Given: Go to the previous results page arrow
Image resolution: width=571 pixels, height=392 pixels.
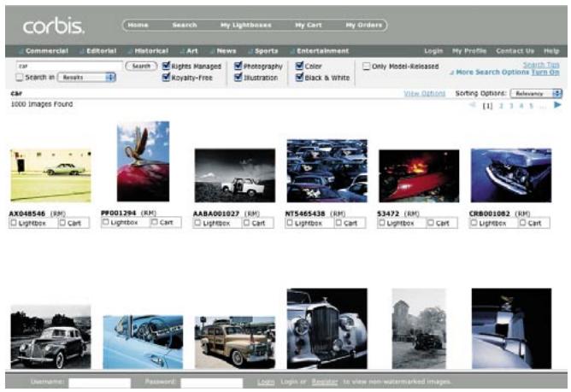Looking at the screenshot, I should (471, 105).
